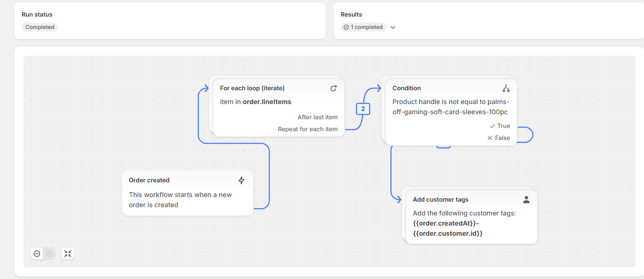Expand the Results dropdown chevron

click(393, 27)
